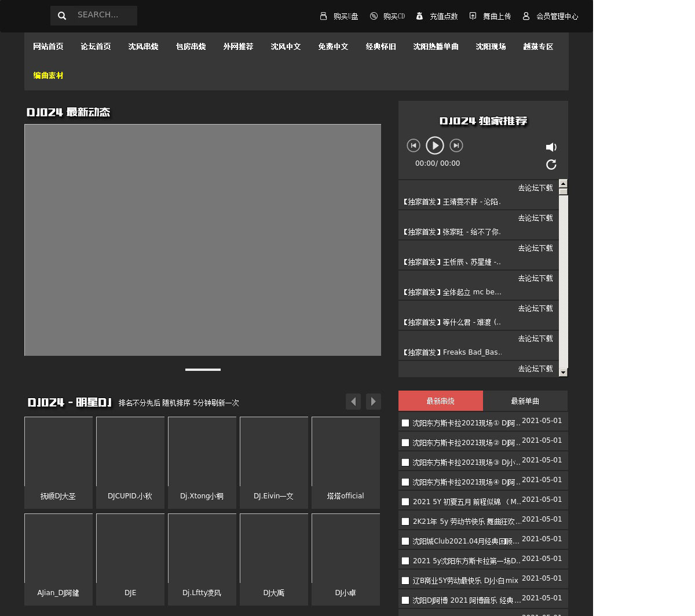Switch to the 最新单曲 tab

pyautogui.click(x=525, y=401)
